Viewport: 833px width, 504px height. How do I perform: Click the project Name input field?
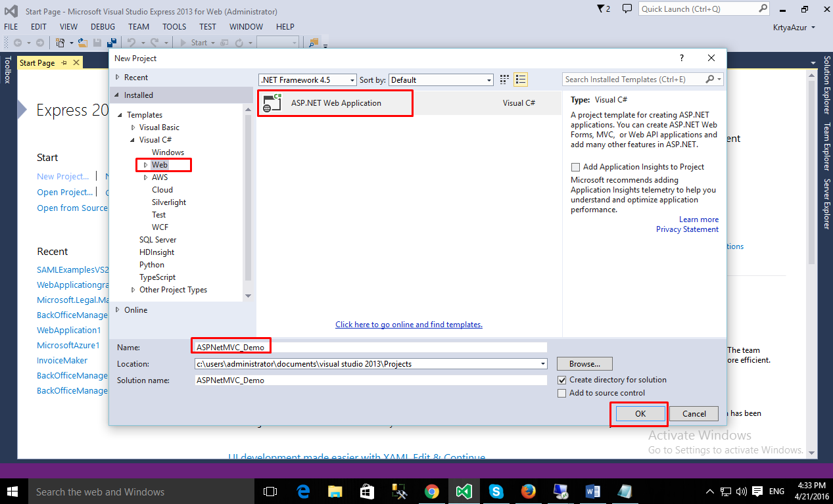point(371,347)
